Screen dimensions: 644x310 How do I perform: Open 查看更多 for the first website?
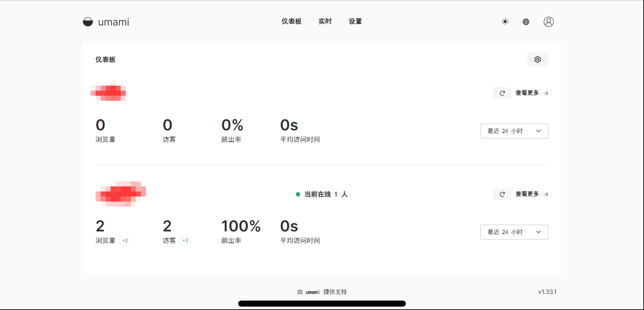pos(527,93)
